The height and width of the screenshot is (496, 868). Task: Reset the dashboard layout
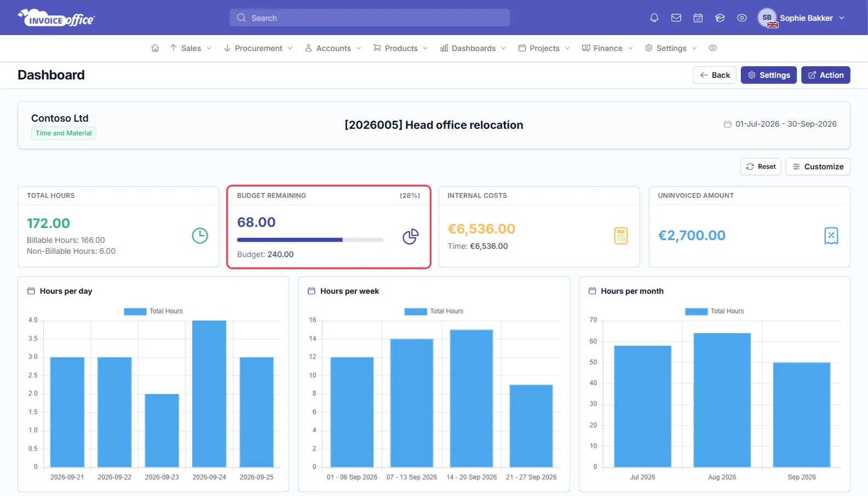[x=761, y=167]
